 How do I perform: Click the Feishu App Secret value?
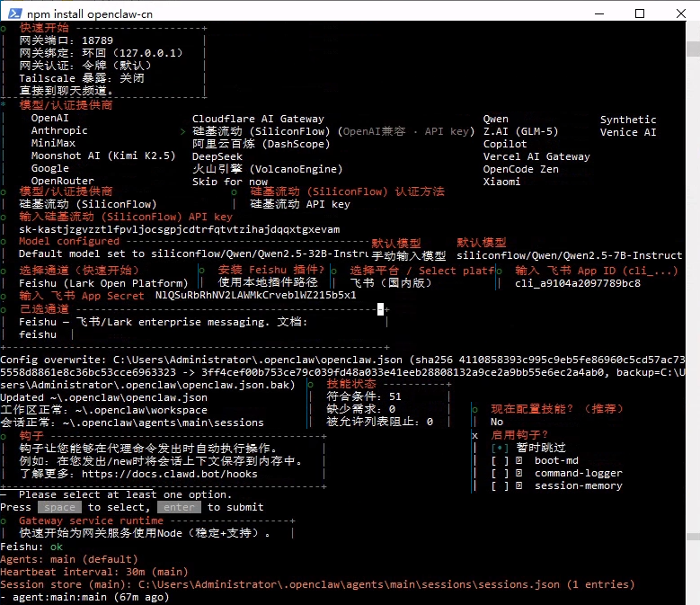[256, 295]
